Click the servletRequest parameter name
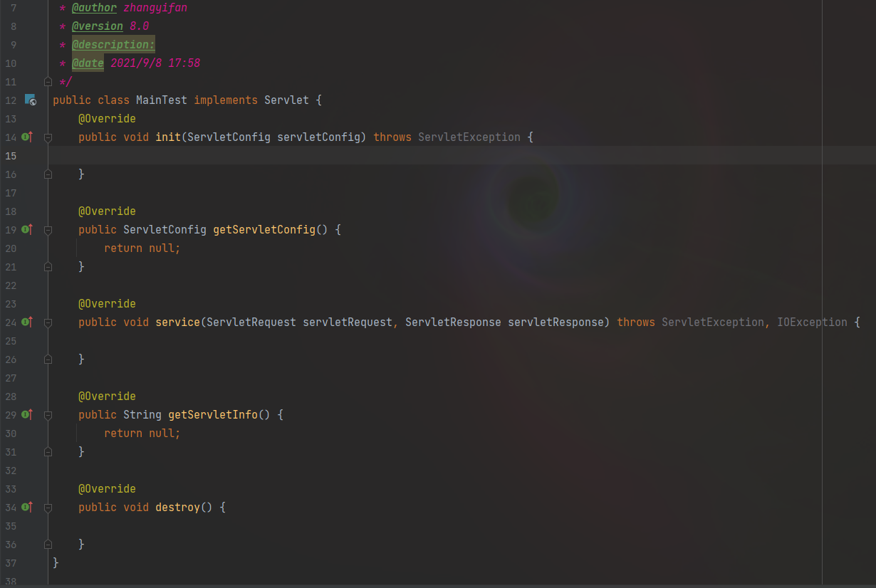Screen dimensions: 876x588 click(348, 322)
